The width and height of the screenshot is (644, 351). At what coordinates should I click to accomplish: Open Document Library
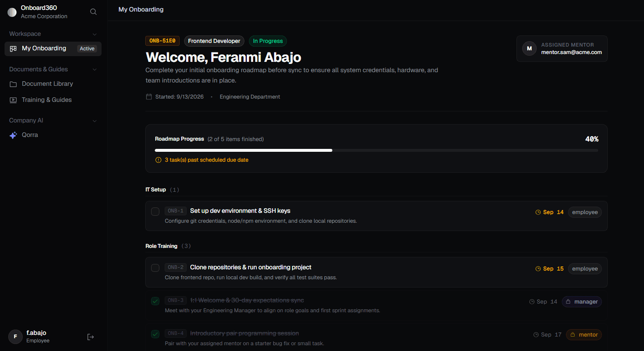(x=53, y=84)
